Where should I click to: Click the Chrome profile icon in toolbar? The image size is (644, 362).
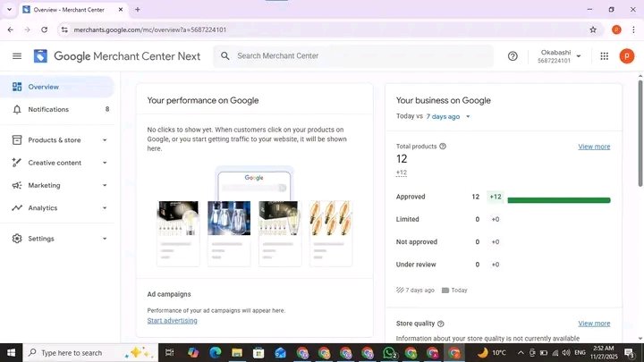(616, 29)
